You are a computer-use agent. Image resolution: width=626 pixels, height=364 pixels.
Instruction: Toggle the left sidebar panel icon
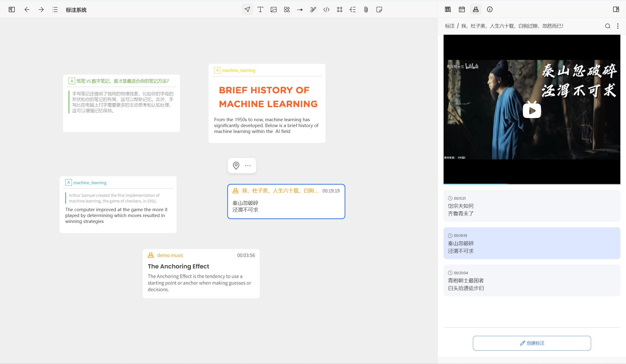tap(12, 10)
